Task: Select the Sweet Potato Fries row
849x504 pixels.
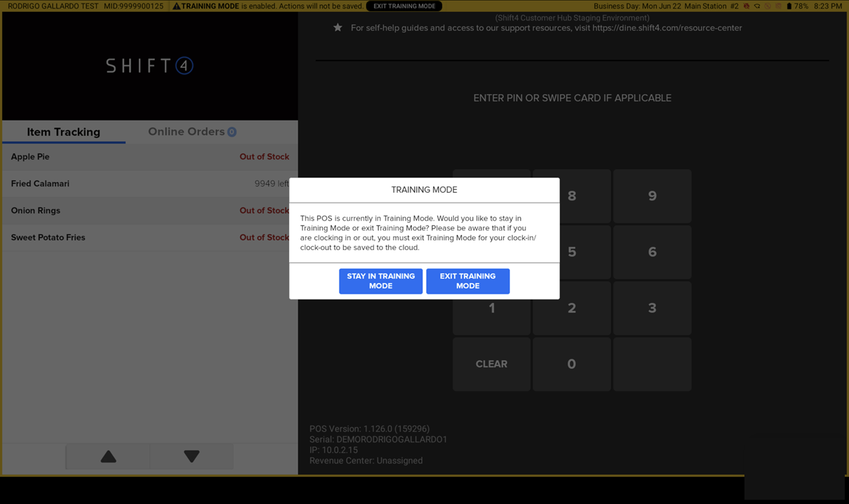Action: pyautogui.click(x=149, y=238)
